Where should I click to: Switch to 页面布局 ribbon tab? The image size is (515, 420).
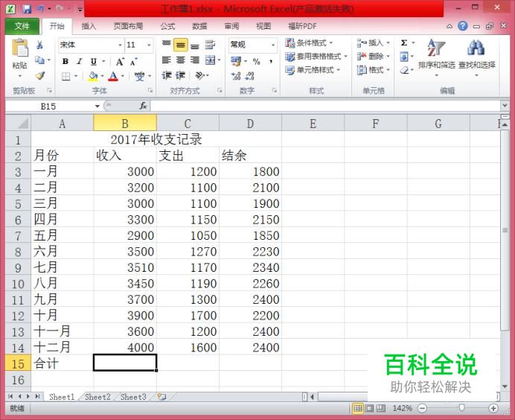coord(128,26)
